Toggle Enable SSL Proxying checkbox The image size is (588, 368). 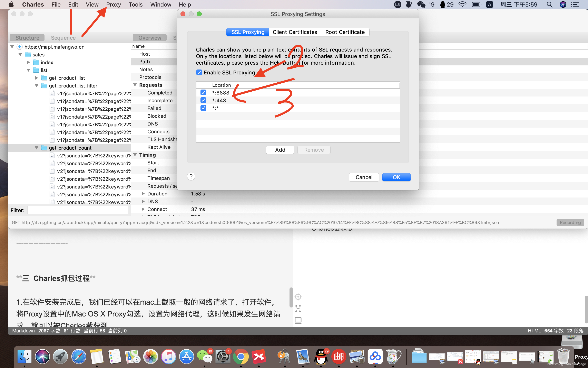pos(199,73)
